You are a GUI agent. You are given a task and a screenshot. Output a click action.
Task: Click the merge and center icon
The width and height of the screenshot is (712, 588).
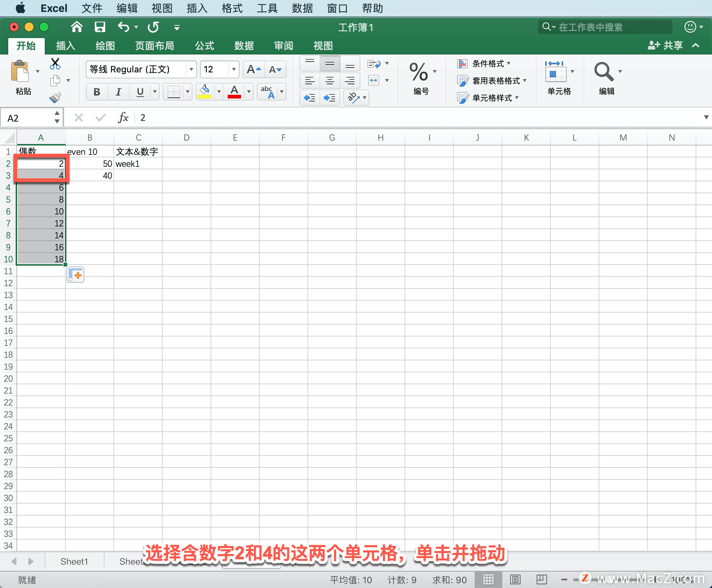(374, 80)
